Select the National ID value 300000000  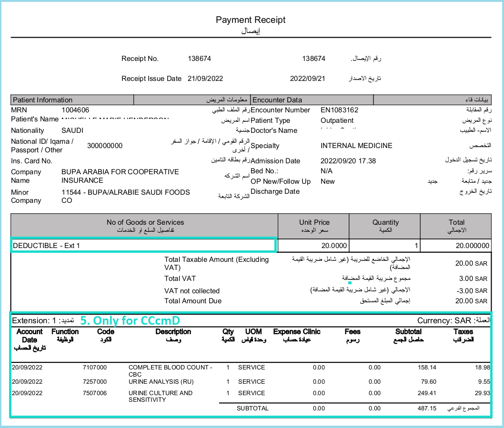(x=105, y=146)
